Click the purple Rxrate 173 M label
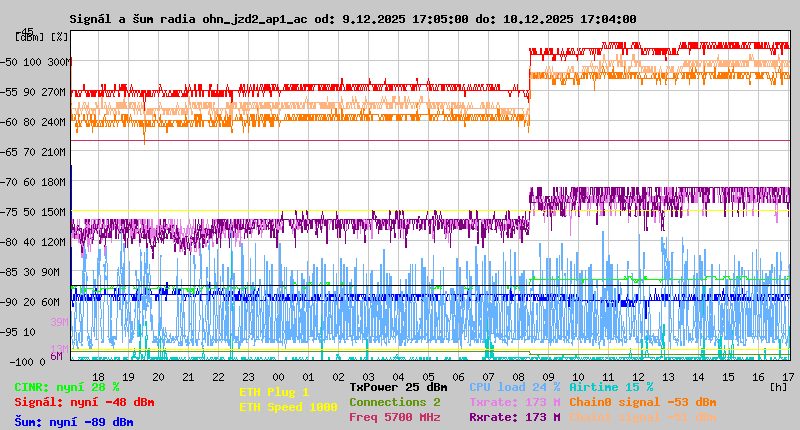 (514, 417)
